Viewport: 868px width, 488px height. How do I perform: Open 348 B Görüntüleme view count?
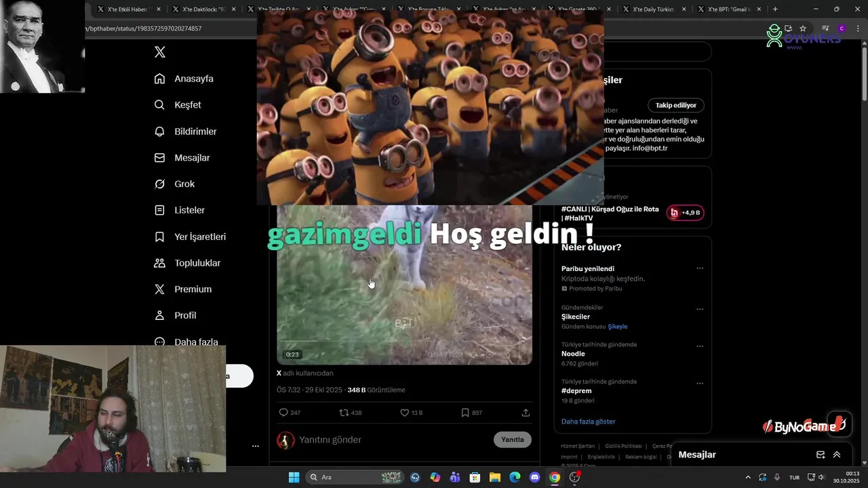pyautogui.click(x=376, y=390)
